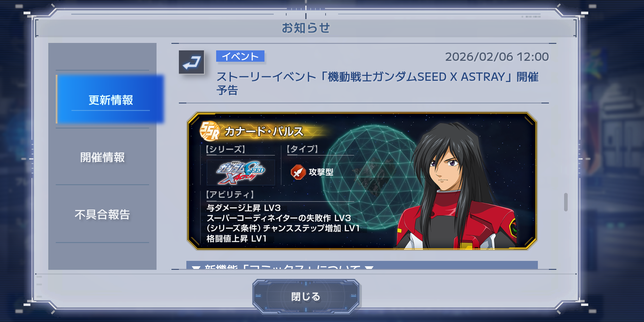Expand the 新機能 section header
This screenshot has width=644, height=322.
click(x=362, y=265)
